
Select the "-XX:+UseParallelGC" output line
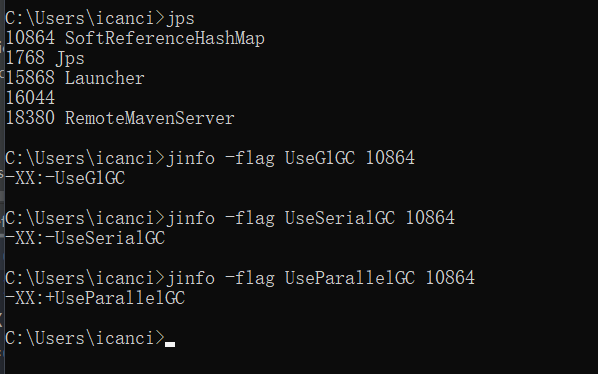[95, 298]
